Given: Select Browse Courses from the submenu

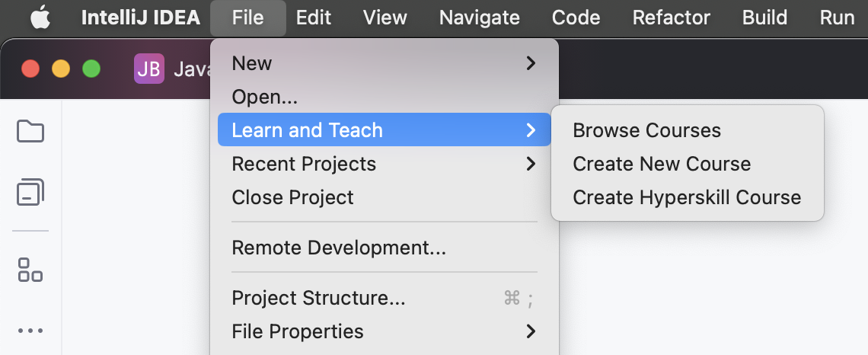Looking at the screenshot, I should click(x=646, y=130).
